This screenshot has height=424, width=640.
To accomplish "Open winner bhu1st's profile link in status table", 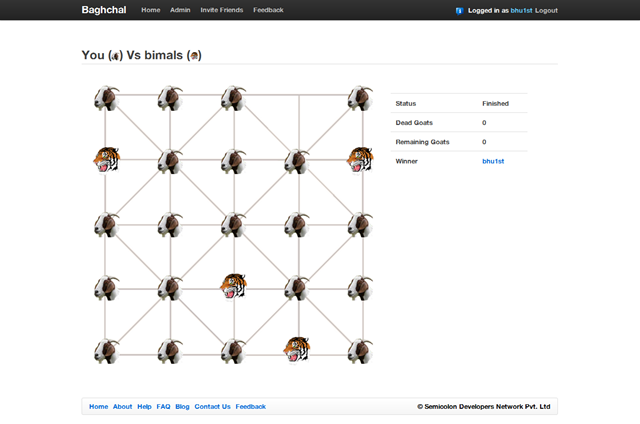I will 493,161.
